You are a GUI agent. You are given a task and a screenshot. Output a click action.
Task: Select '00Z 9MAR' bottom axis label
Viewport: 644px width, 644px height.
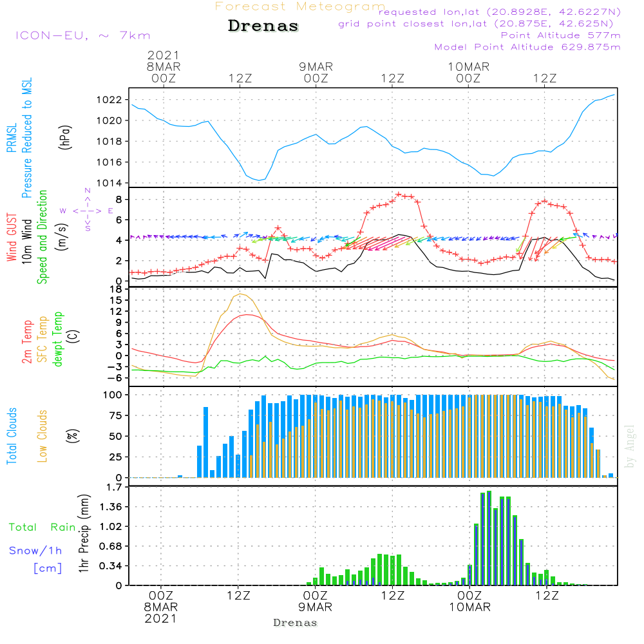tap(316, 601)
